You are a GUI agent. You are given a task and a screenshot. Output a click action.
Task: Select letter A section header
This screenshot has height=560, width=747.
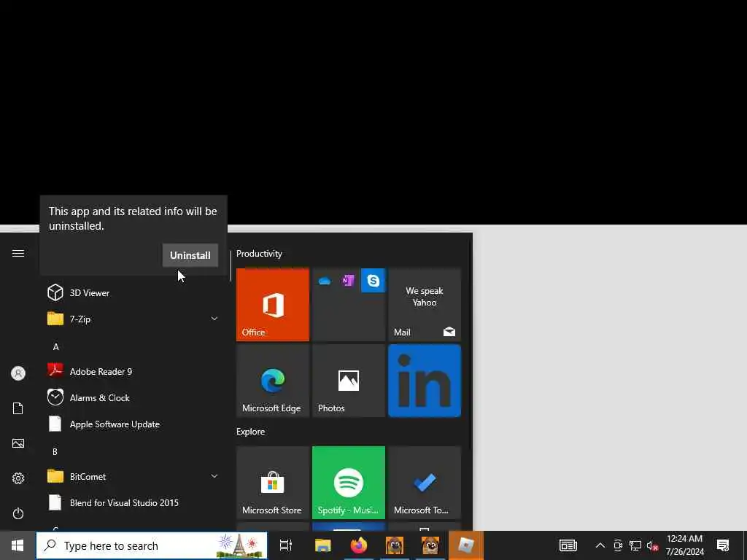click(55, 346)
